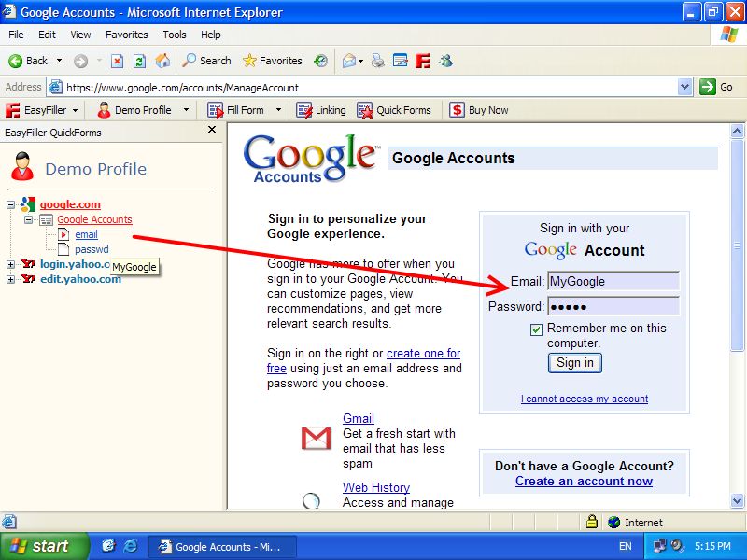
Task: Click the security padlock icon in status bar
Action: (592, 522)
